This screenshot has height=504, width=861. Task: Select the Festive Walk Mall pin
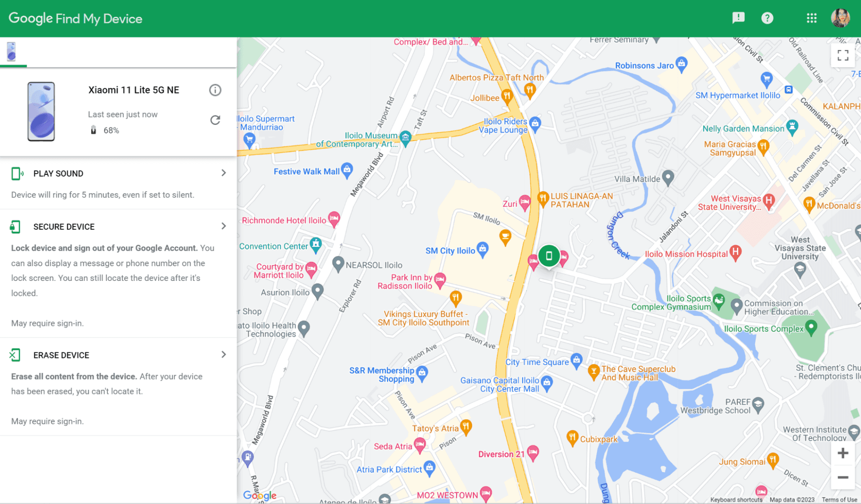pos(347,170)
